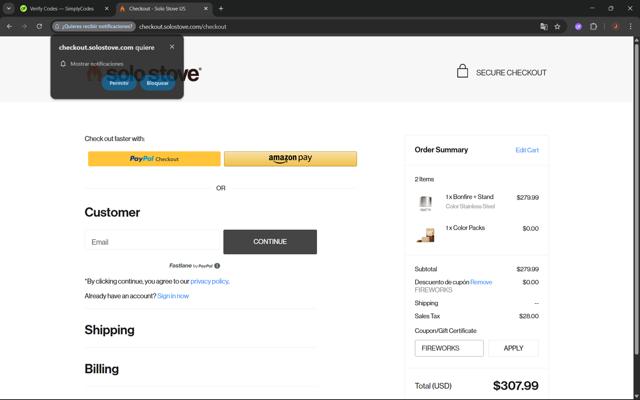Click the 1 x Color Packs text
The width and height of the screenshot is (640, 400).
click(x=465, y=228)
